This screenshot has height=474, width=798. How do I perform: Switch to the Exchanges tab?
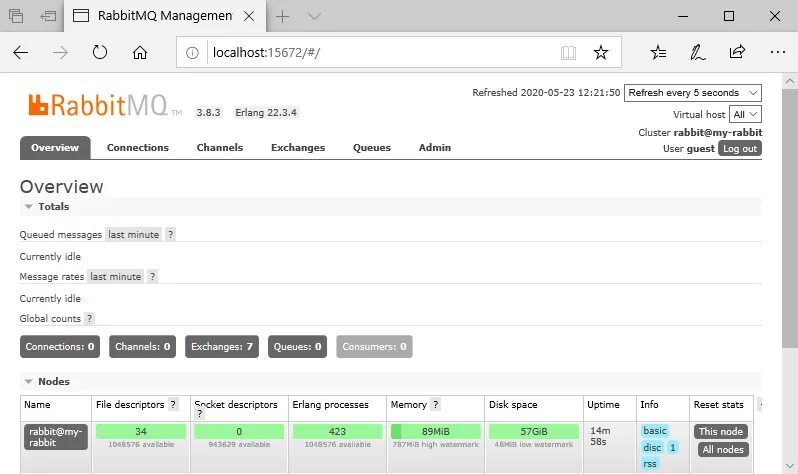[298, 148]
